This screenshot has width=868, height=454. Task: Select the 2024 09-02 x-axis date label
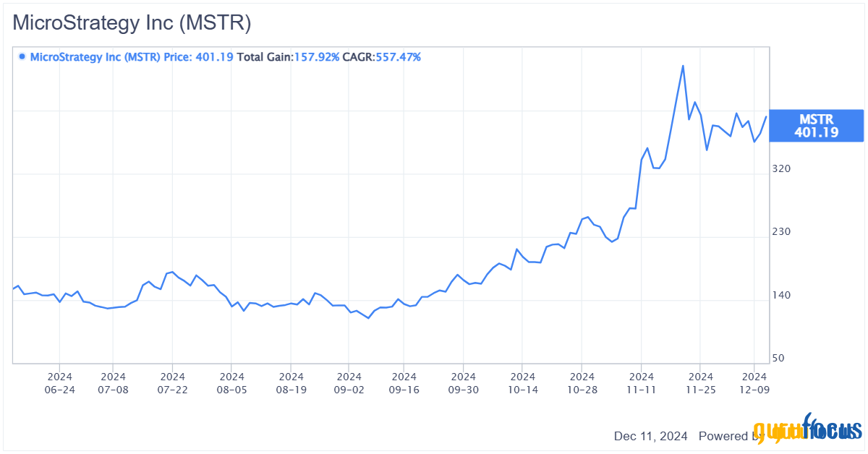pos(349,382)
